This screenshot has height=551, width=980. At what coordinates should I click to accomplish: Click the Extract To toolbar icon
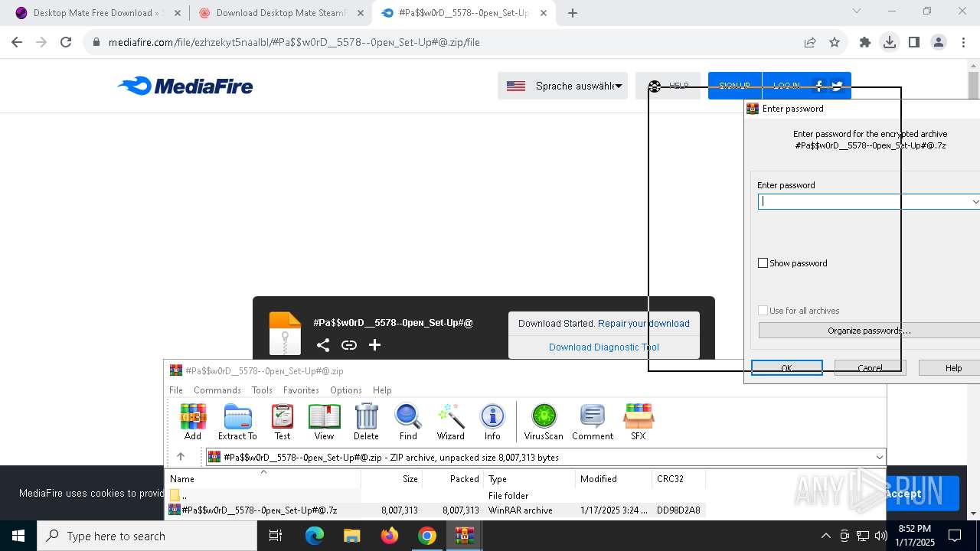237,422
